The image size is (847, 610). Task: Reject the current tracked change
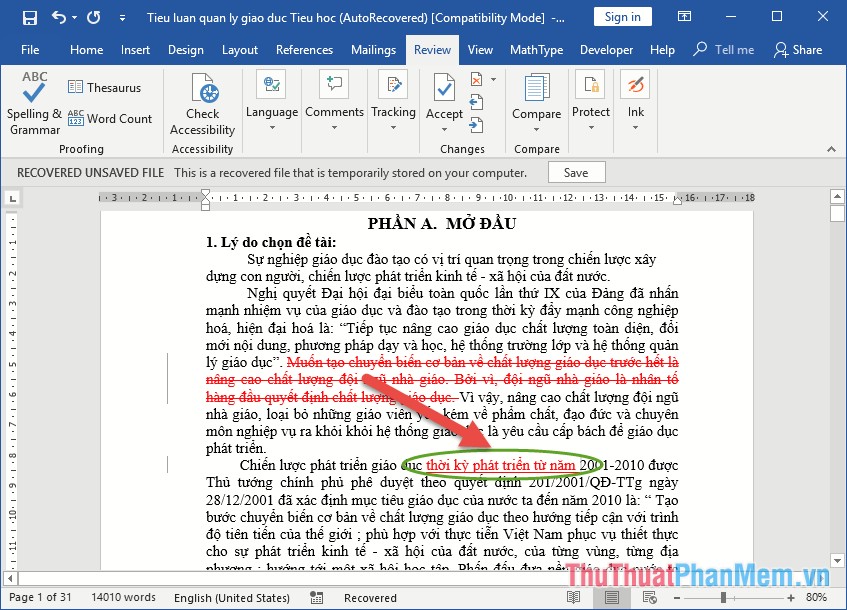coord(476,80)
